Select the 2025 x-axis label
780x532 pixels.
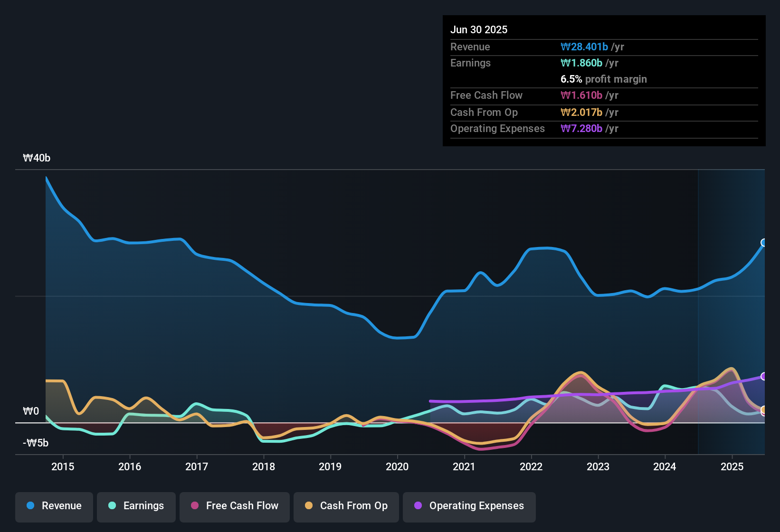click(x=732, y=466)
